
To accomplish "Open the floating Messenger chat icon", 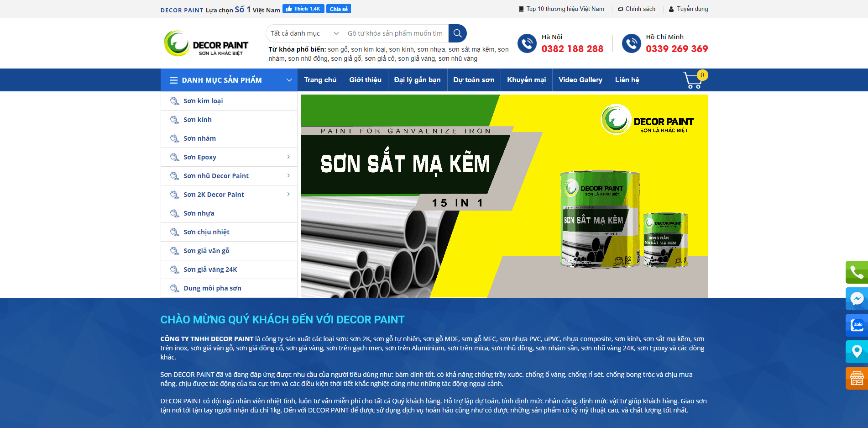I will pyautogui.click(x=857, y=299).
